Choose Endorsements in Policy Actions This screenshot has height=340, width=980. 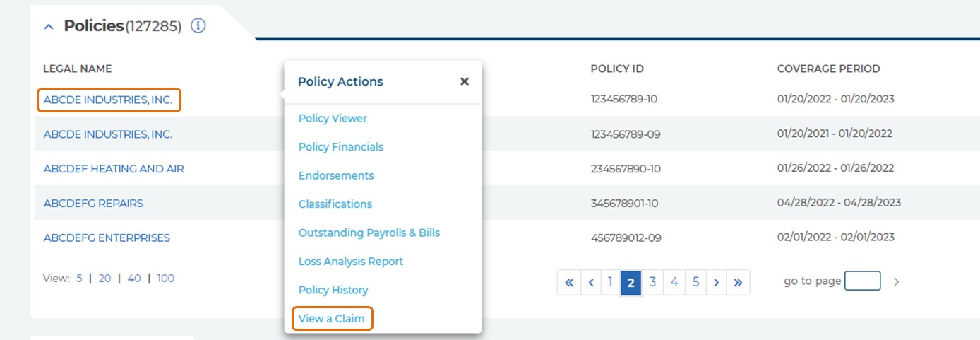point(336,175)
